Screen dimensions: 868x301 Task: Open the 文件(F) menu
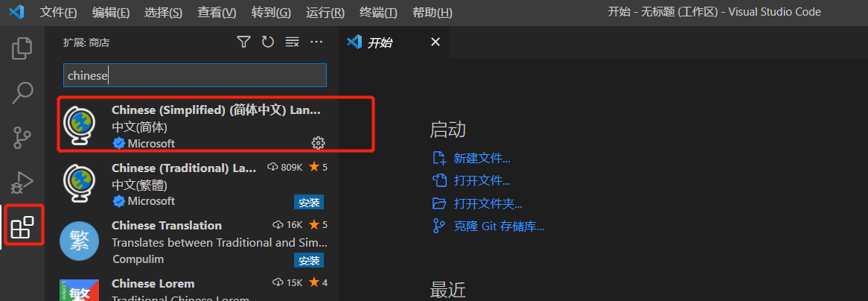point(58,12)
